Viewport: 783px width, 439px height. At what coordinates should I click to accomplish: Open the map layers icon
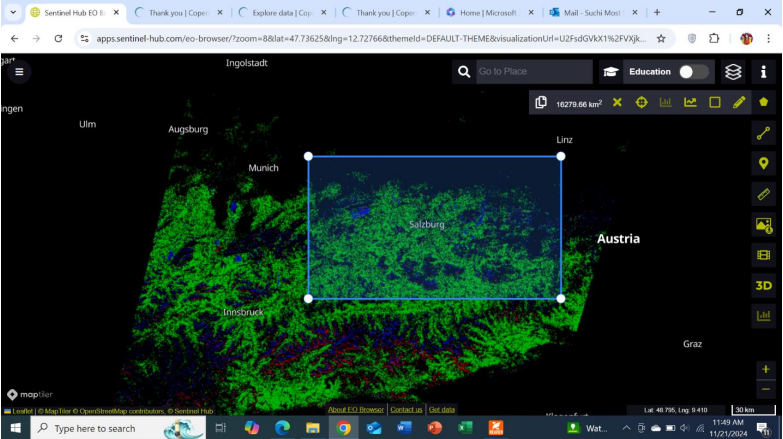click(733, 72)
